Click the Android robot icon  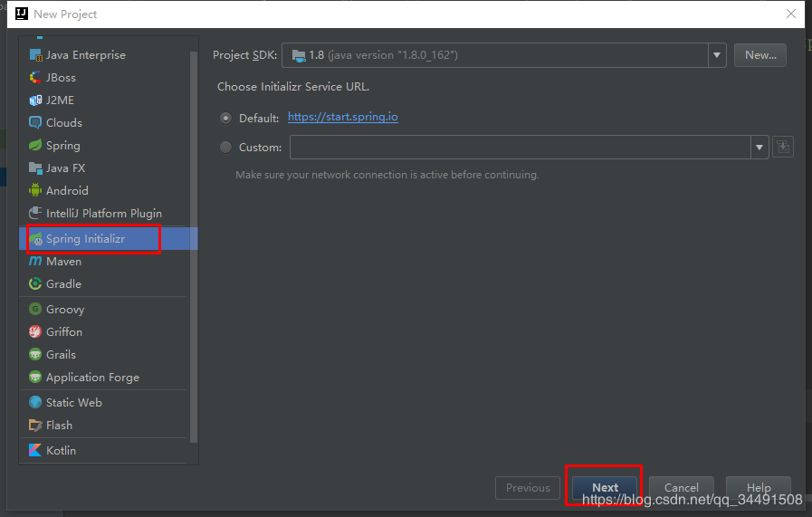pos(35,190)
